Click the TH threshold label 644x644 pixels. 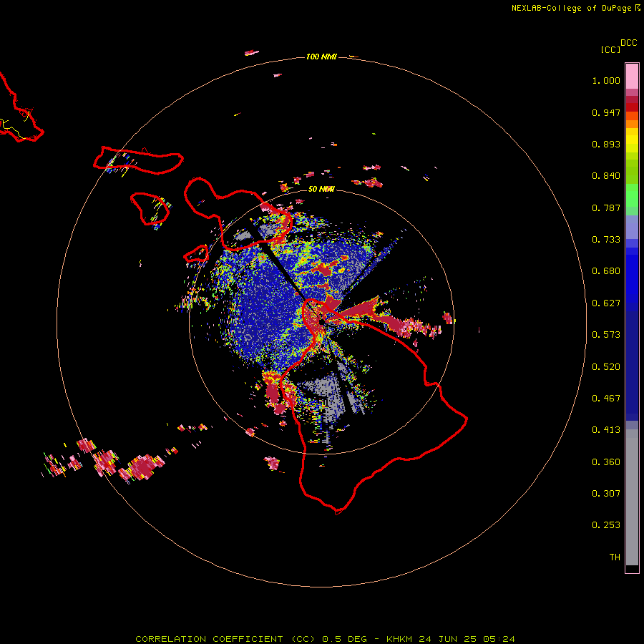615,557
